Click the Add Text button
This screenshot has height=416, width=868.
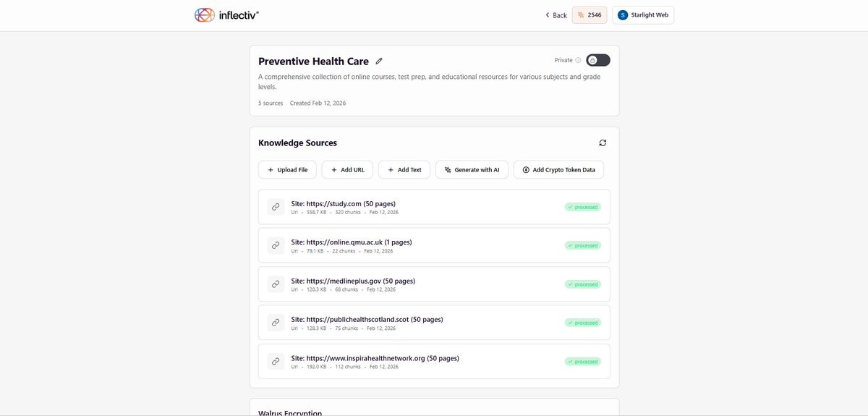click(x=404, y=170)
